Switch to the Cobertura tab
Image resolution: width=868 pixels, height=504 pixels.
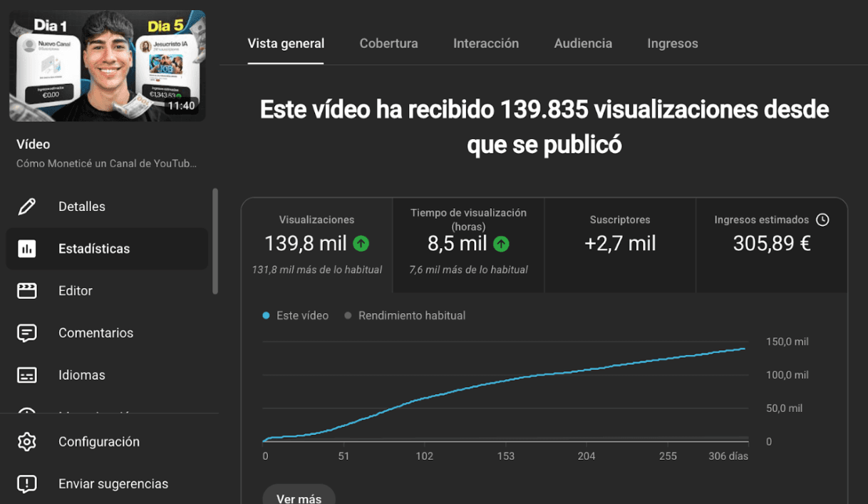[x=388, y=43]
